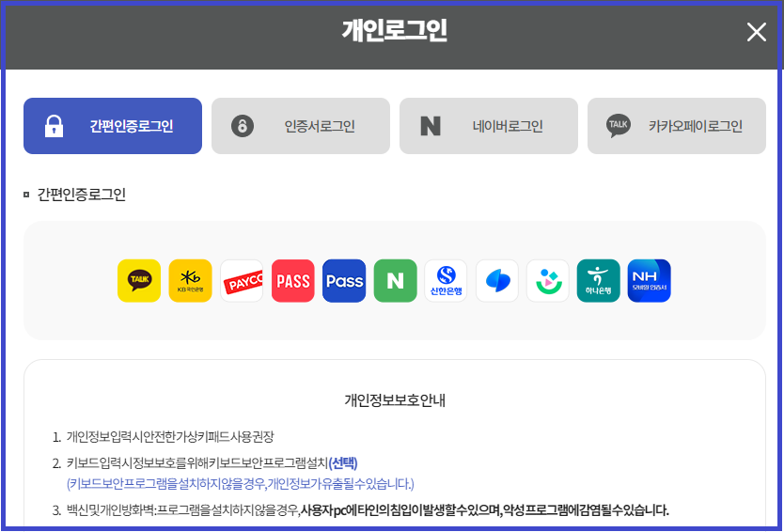The image size is (784, 532).
Task: Select the Banksalad smiley icon
Action: (x=548, y=281)
